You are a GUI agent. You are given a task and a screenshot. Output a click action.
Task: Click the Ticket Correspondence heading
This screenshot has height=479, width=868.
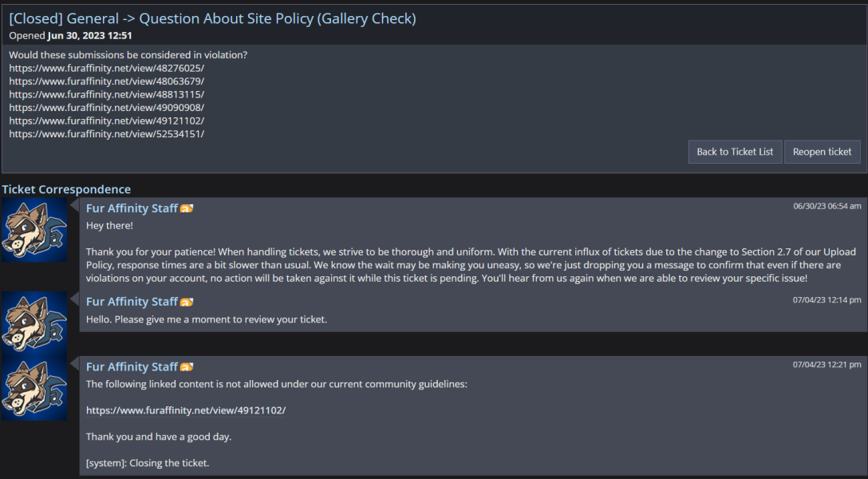(x=66, y=189)
